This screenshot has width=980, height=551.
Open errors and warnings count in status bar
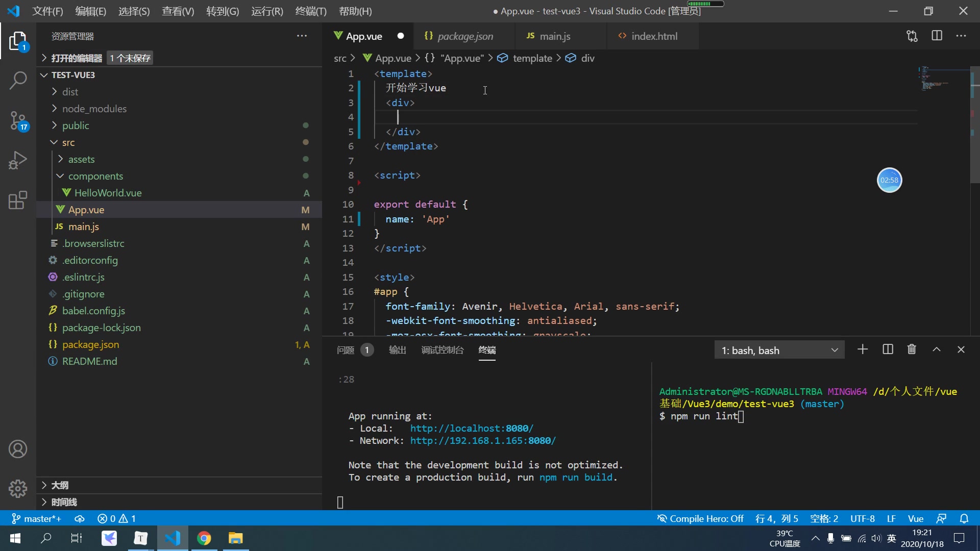click(117, 518)
